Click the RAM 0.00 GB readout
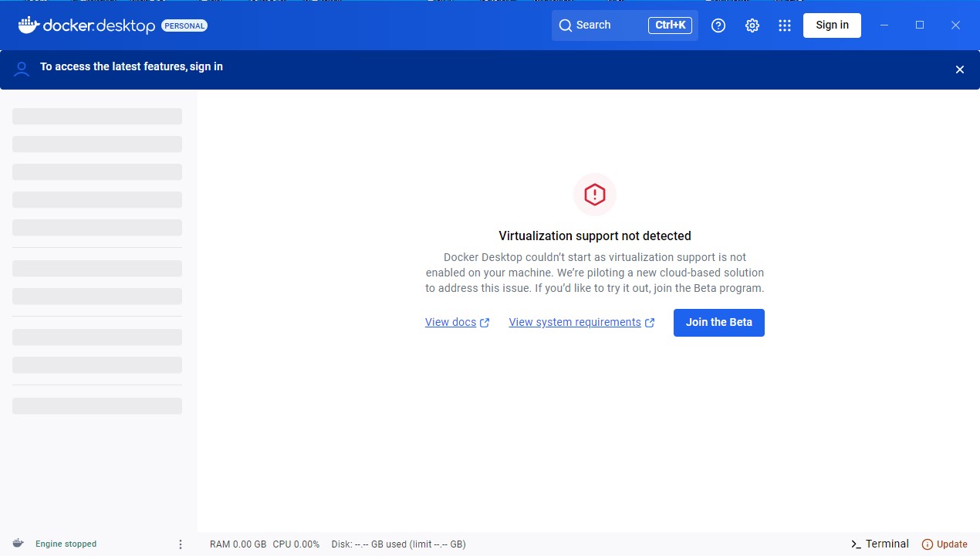 click(x=238, y=544)
